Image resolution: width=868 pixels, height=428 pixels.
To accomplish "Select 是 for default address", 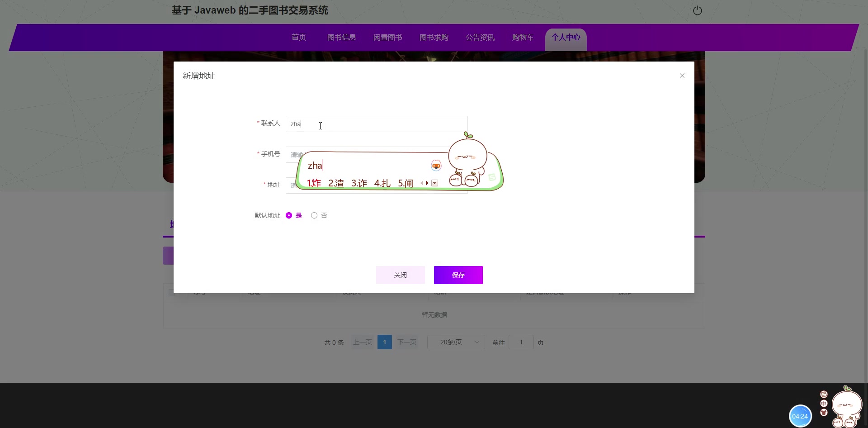I will point(294,215).
